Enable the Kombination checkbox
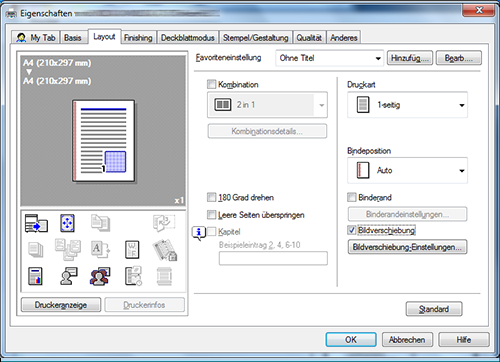The width and height of the screenshot is (500, 362). click(211, 84)
